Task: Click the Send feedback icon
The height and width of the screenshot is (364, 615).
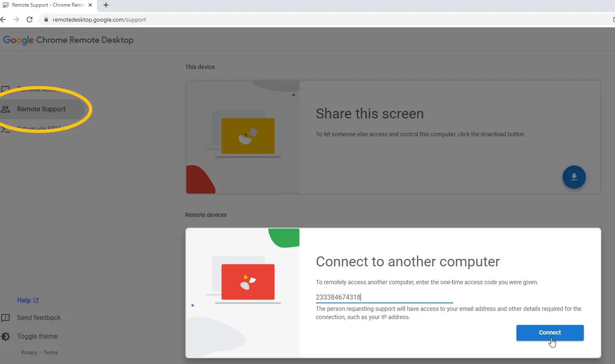Action: (5, 318)
